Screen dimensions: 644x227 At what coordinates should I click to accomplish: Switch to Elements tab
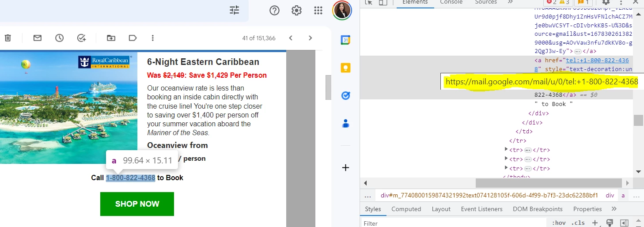[x=415, y=2]
